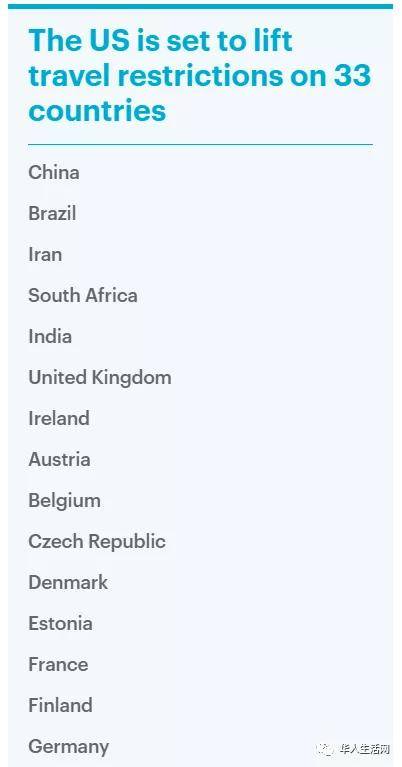Click on Germany list entry

pos(68,747)
